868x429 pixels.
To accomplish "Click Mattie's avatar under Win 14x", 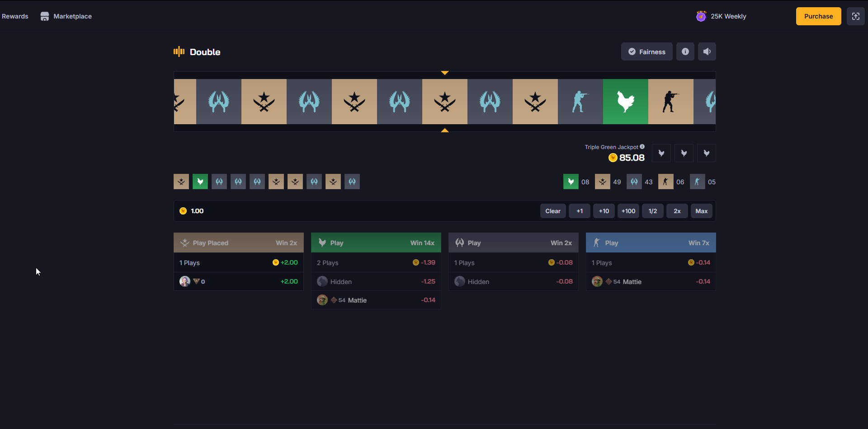I will tap(322, 300).
